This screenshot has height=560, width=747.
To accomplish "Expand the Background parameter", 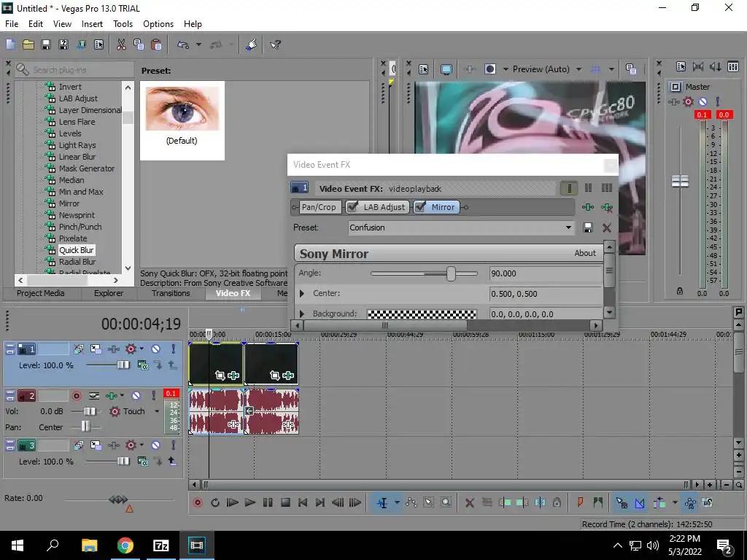I will tap(301, 314).
